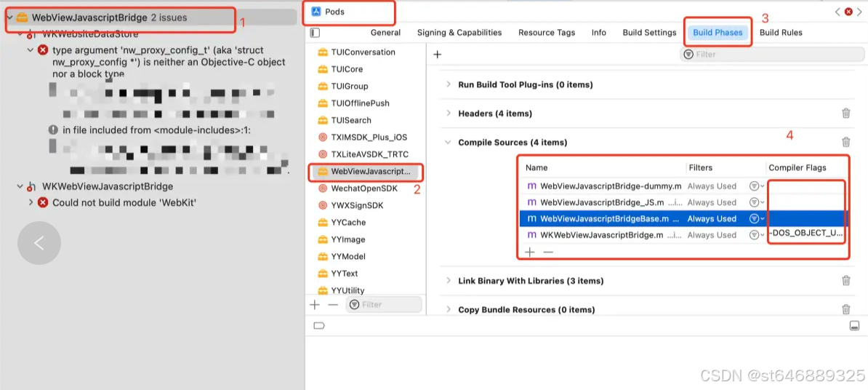The width and height of the screenshot is (868, 390).
Task: Toggle the debug area panel icon at bottom right
Action: 854,326
